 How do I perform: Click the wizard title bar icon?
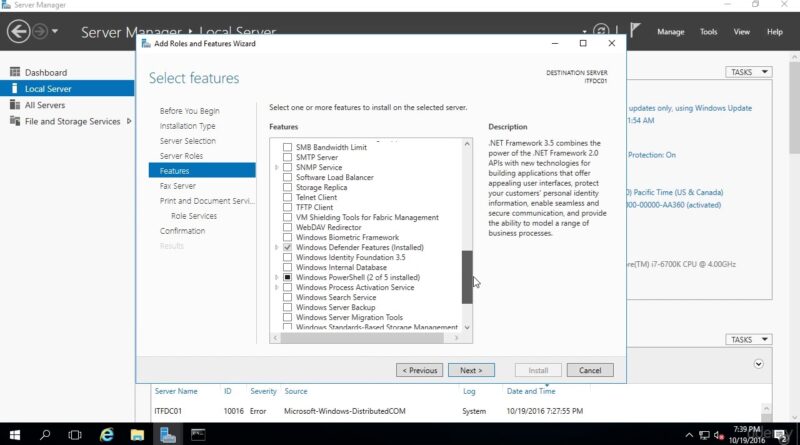pyautogui.click(x=146, y=43)
